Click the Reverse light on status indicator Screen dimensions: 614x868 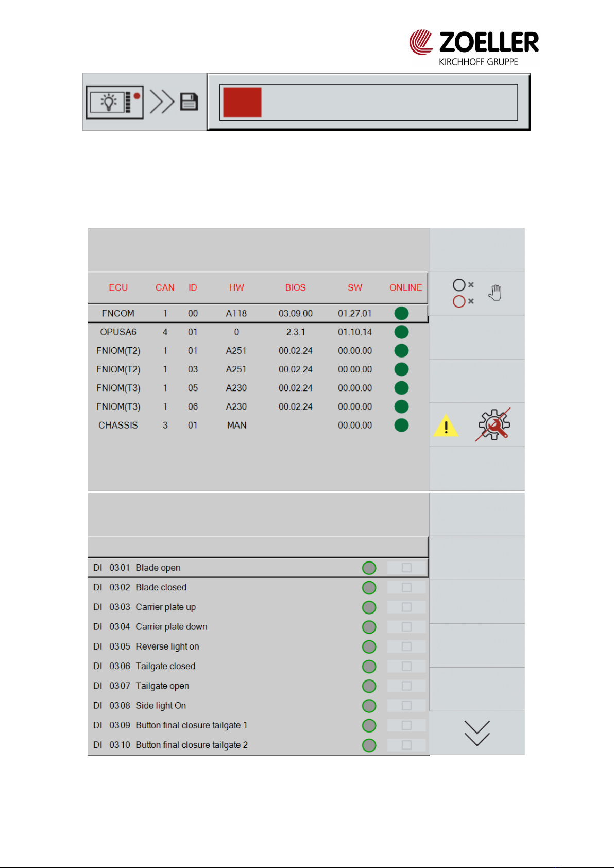click(369, 646)
